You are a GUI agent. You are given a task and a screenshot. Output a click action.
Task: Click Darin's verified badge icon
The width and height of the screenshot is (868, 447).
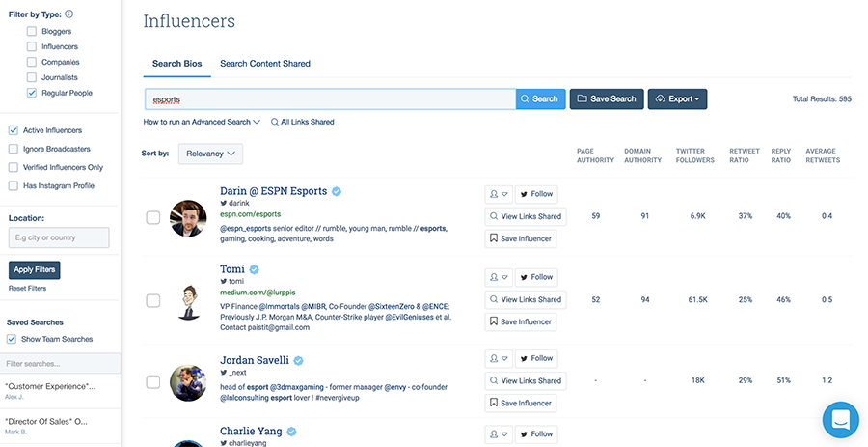click(x=337, y=191)
